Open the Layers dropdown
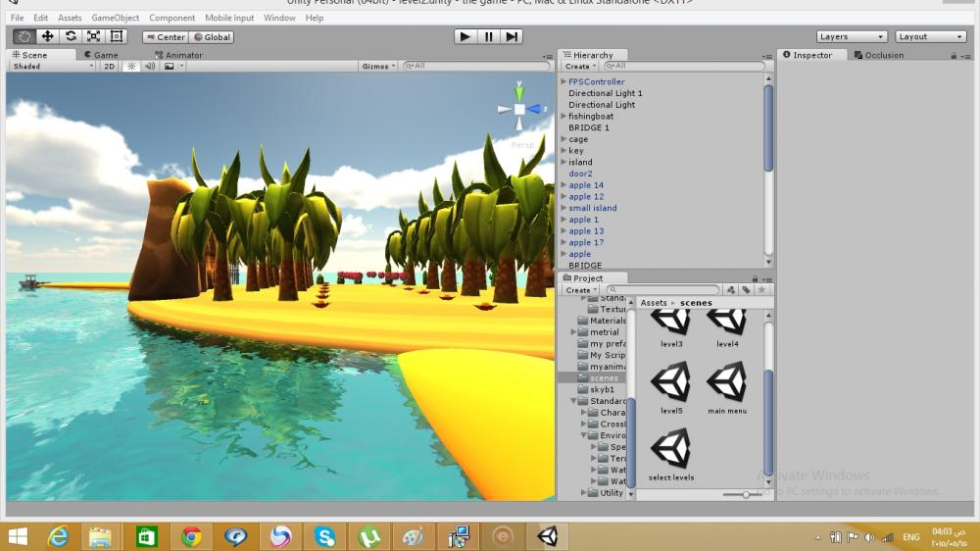The width and height of the screenshot is (980, 551). pos(852,37)
